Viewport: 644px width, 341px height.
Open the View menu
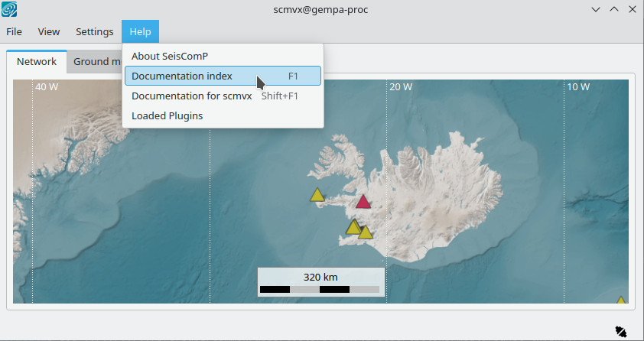coord(49,32)
